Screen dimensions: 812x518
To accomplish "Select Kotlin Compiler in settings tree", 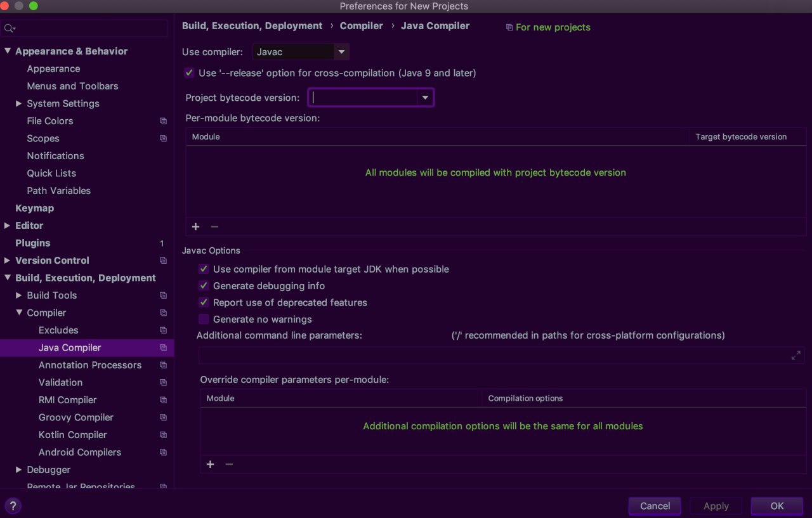I will pos(72,435).
